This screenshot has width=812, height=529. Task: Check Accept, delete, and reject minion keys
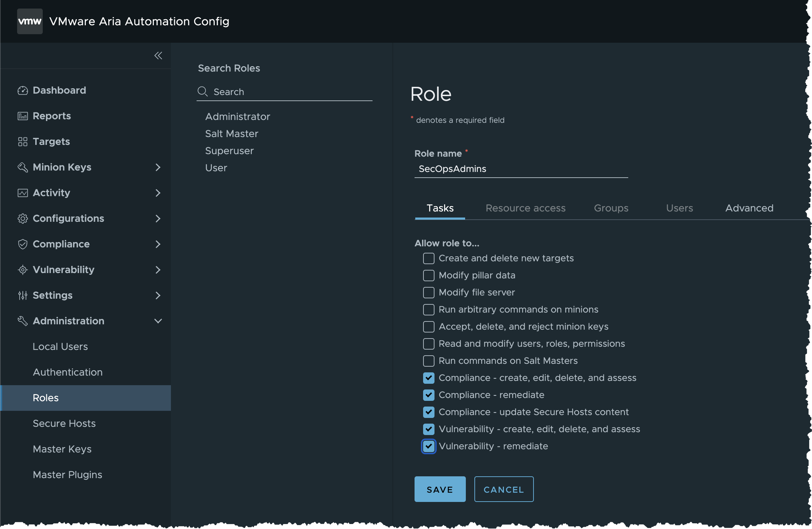coord(429,327)
